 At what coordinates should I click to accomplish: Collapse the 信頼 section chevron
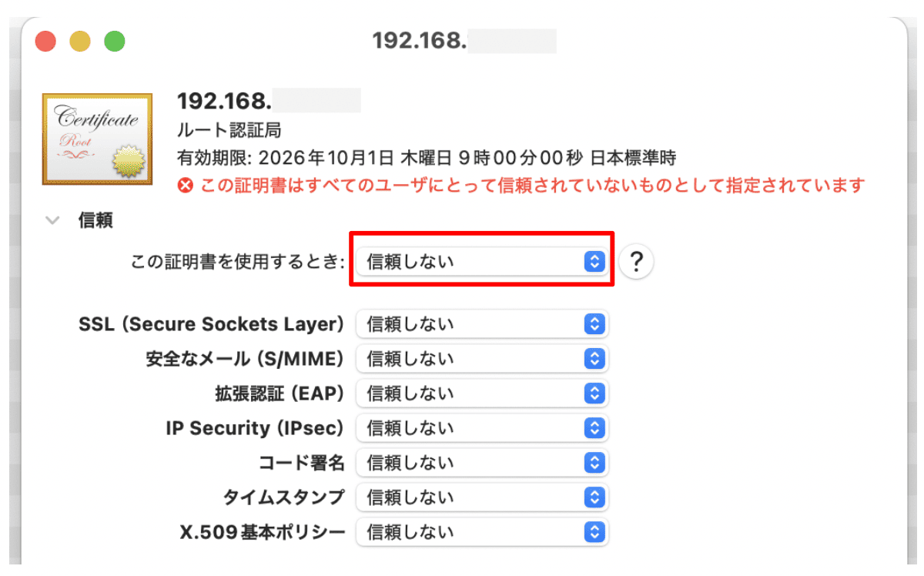coord(53,220)
